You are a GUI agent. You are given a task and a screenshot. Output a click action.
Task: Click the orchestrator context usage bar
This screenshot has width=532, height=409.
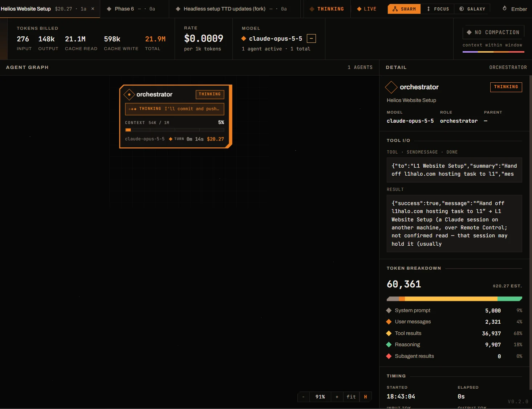point(174,130)
